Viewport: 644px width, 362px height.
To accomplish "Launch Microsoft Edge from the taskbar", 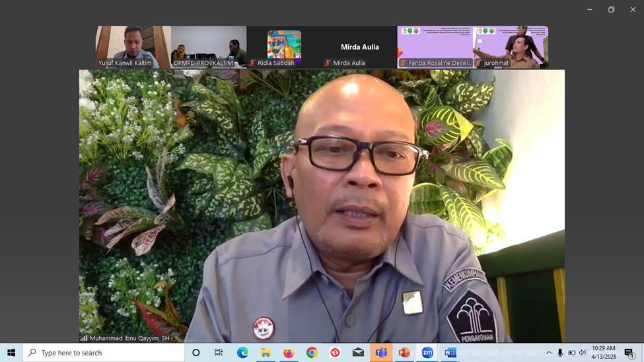I will point(242,353).
